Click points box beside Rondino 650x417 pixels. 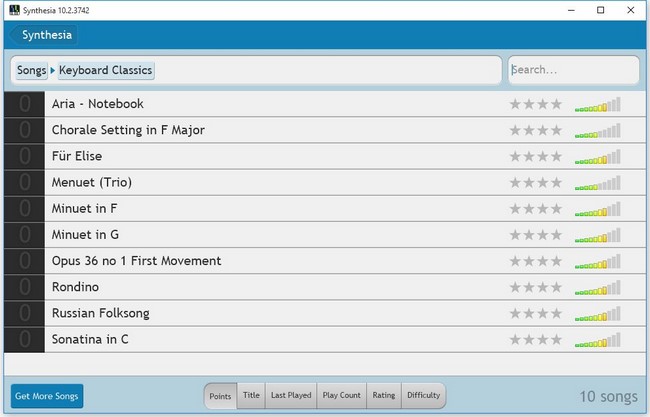tap(24, 287)
